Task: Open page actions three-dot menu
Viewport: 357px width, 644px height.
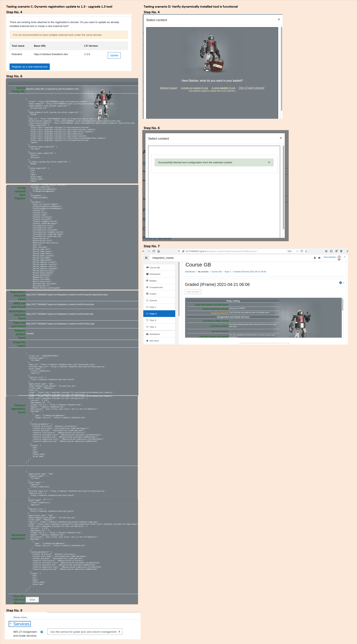Action: (297, 251)
